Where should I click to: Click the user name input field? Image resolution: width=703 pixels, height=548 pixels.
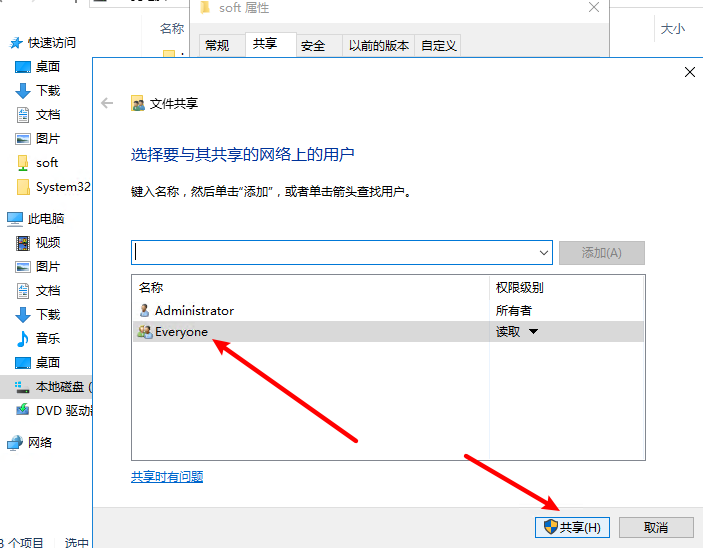click(335, 253)
